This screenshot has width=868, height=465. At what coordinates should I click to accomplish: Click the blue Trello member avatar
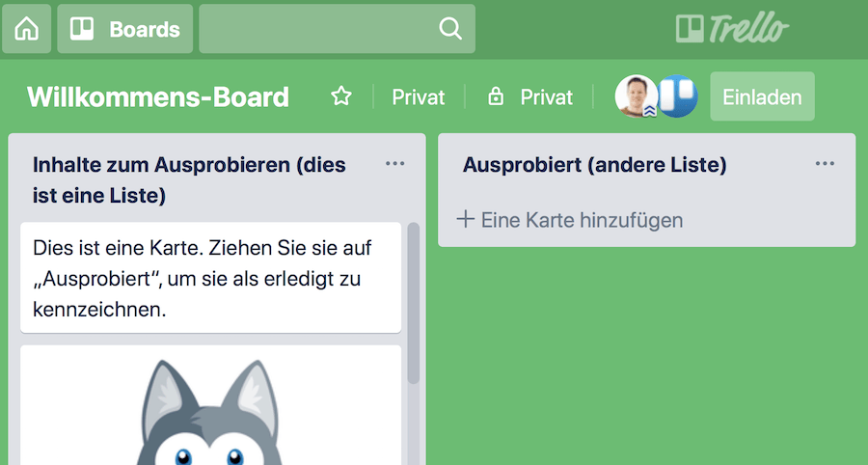click(x=679, y=96)
